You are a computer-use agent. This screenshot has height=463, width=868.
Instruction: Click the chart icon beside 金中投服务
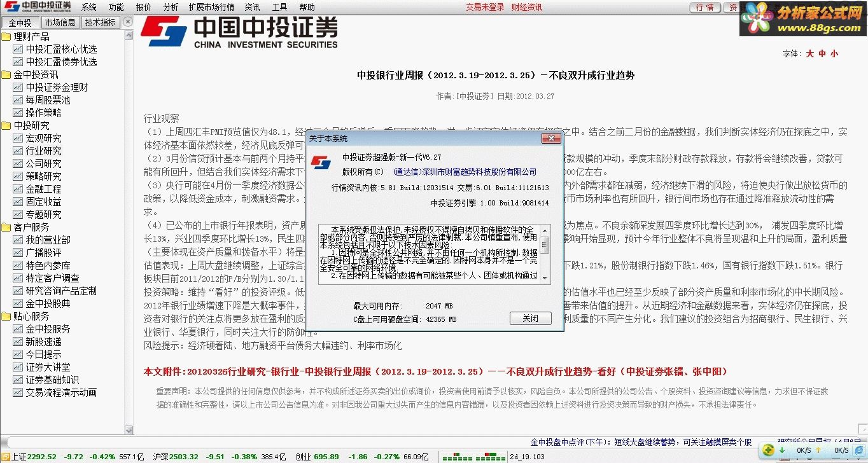pyautogui.click(x=18, y=329)
